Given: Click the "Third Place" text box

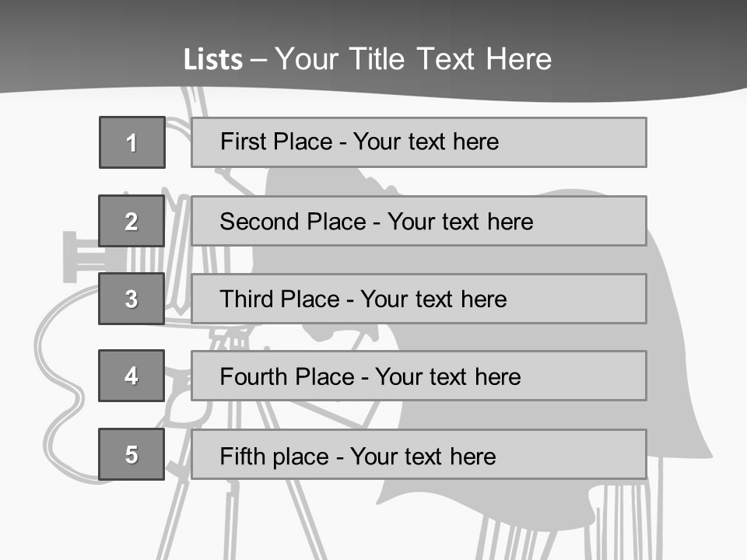Looking at the screenshot, I should click(x=419, y=299).
